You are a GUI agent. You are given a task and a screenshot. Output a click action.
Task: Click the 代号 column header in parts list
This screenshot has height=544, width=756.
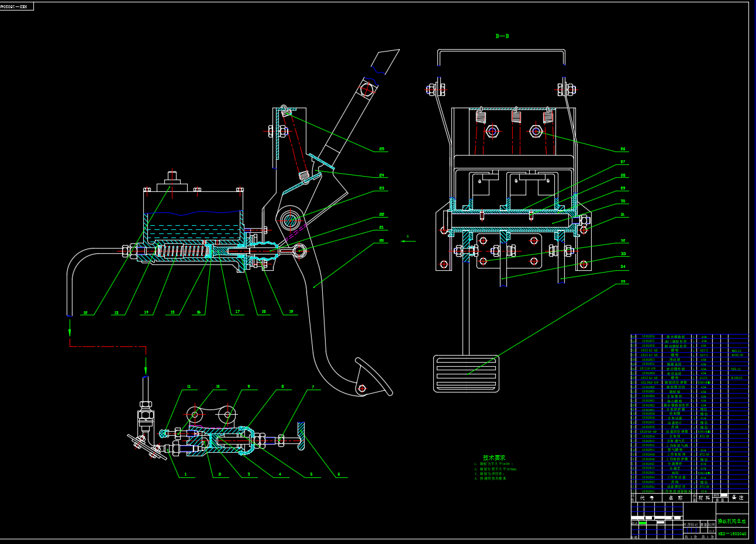[x=646, y=498]
